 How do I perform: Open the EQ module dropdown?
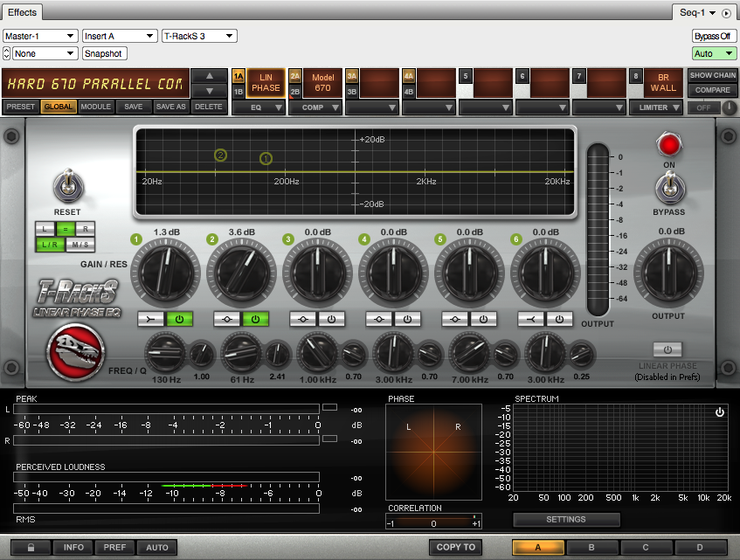tap(258, 107)
